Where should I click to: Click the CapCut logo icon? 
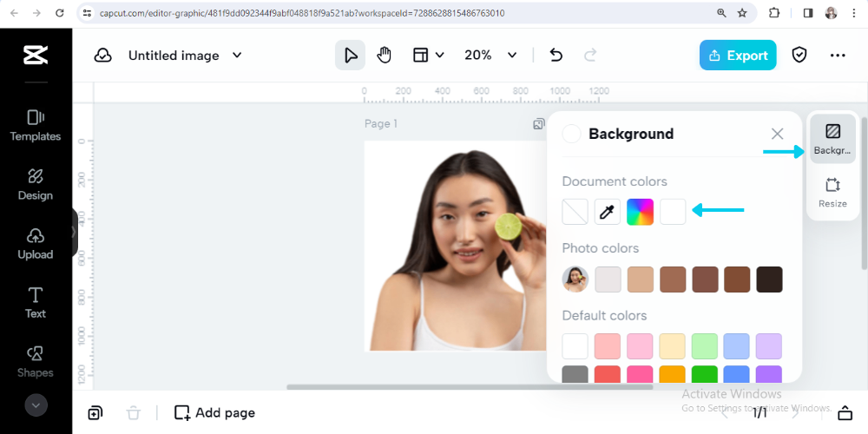point(36,55)
